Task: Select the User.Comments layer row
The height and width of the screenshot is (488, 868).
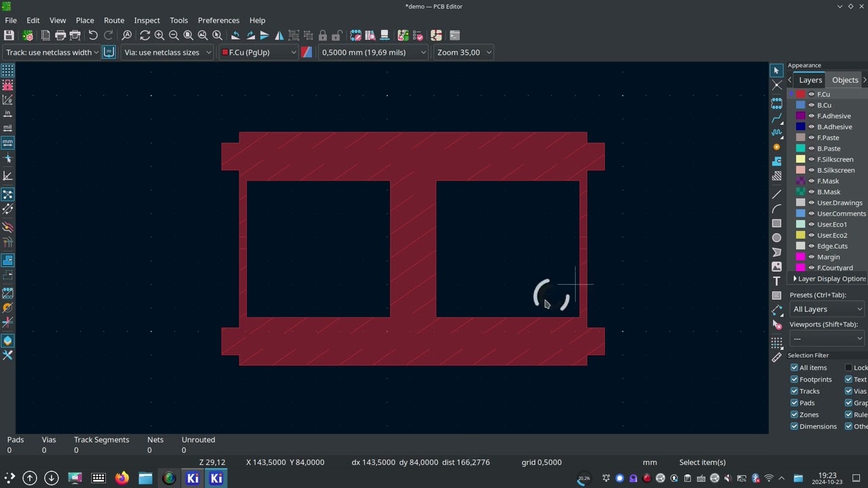Action: tap(828, 213)
